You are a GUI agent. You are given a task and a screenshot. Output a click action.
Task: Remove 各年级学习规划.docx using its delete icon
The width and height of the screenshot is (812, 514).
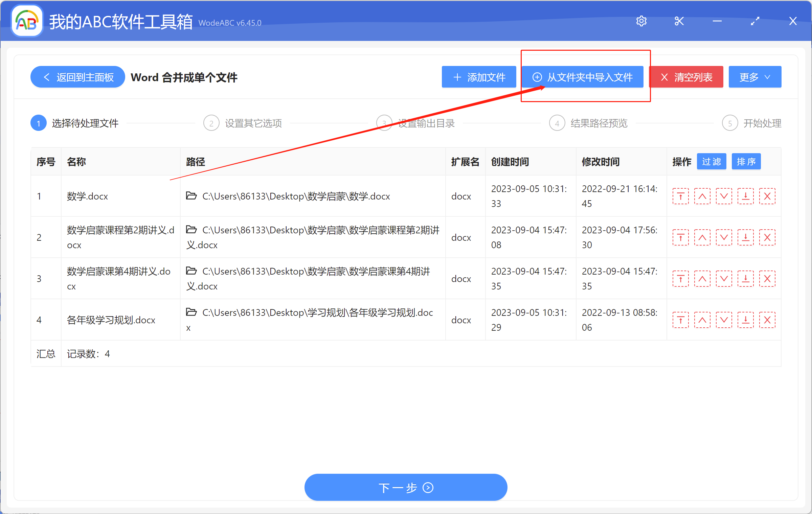click(x=767, y=319)
